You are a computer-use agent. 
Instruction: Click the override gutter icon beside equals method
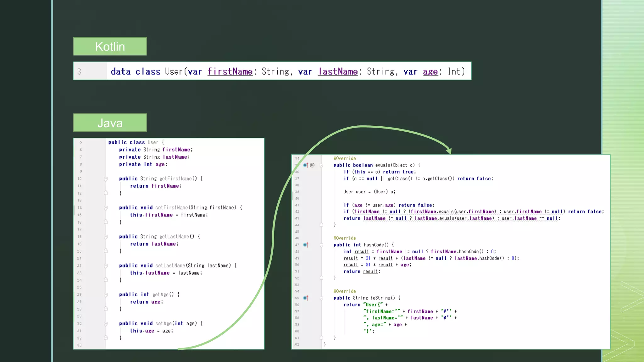(305, 165)
